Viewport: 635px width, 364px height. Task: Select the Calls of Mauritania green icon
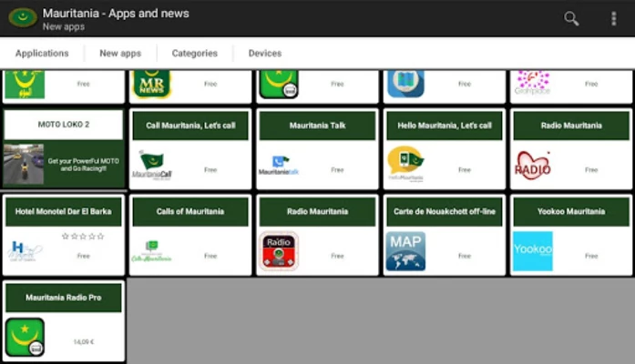pyautogui.click(x=152, y=251)
